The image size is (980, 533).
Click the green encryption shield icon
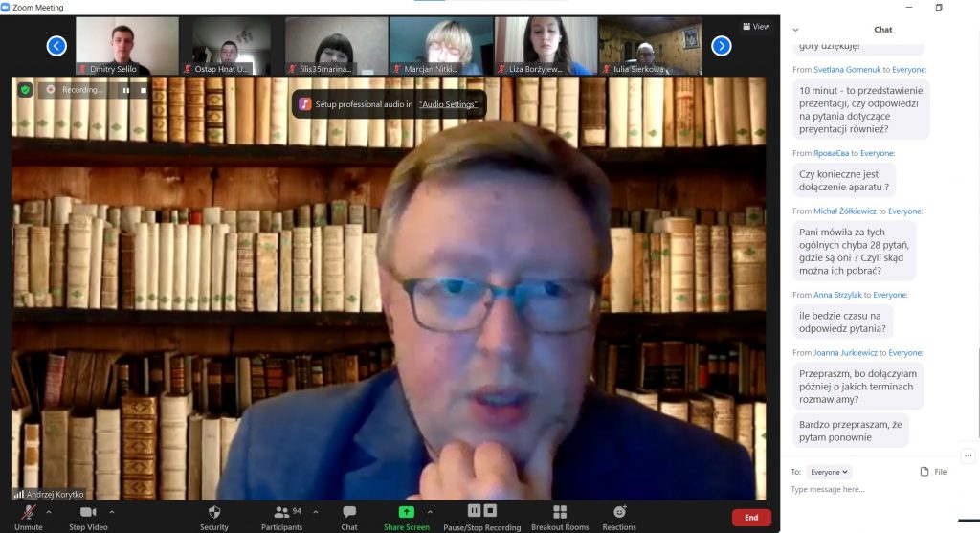(25, 89)
